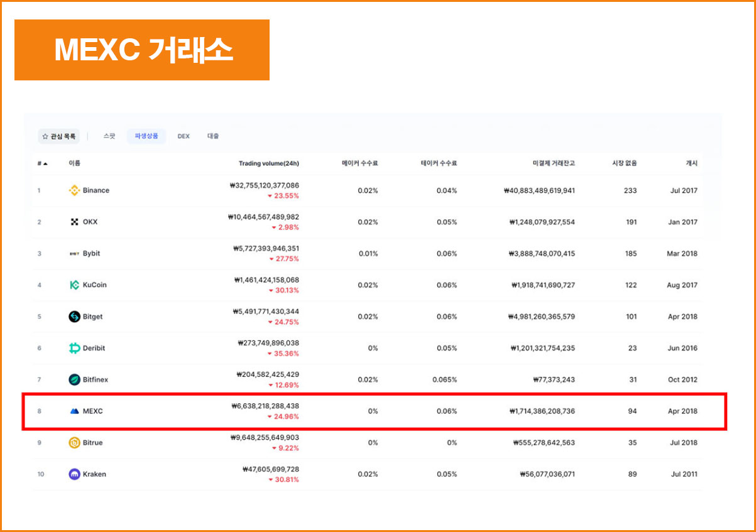Select Bitfinex taker fee 0.065%
The image size is (756, 532).
tap(445, 379)
